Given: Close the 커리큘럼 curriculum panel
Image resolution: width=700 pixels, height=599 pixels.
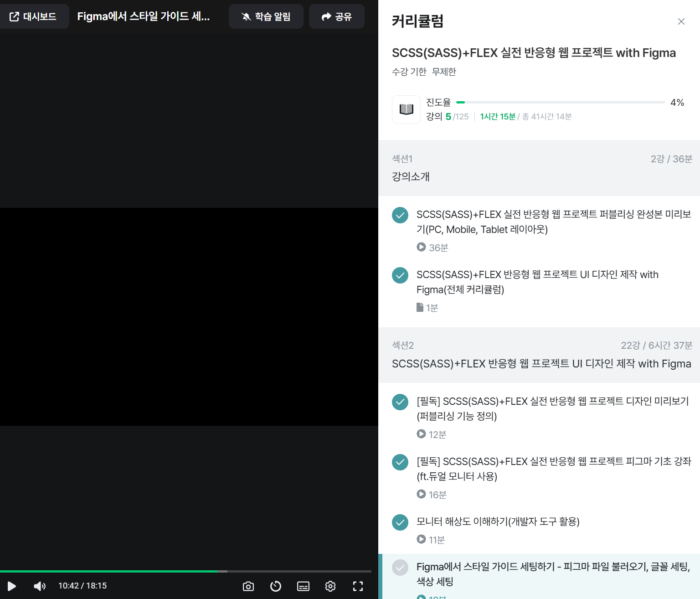Looking at the screenshot, I should (x=681, y=21).
